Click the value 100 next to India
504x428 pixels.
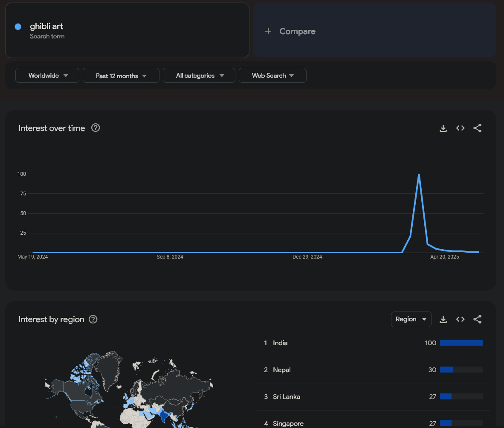click(x=430, y=343)
